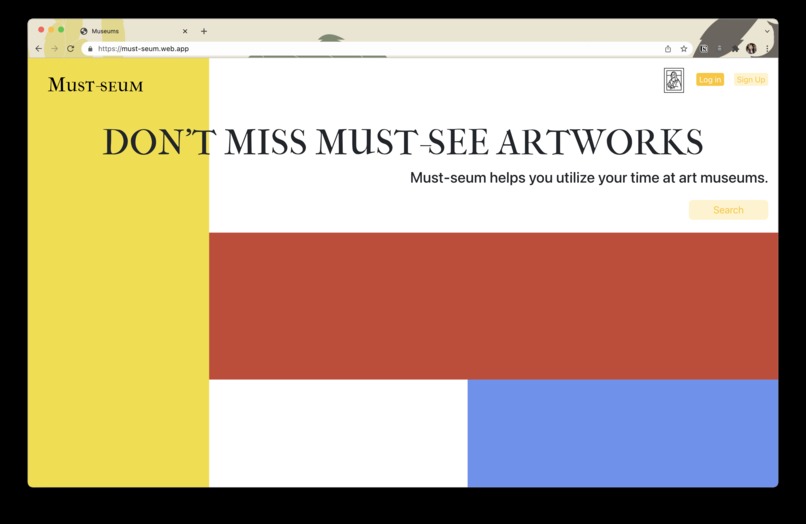Open the Chrome profile avatar

tap(751, 49)
